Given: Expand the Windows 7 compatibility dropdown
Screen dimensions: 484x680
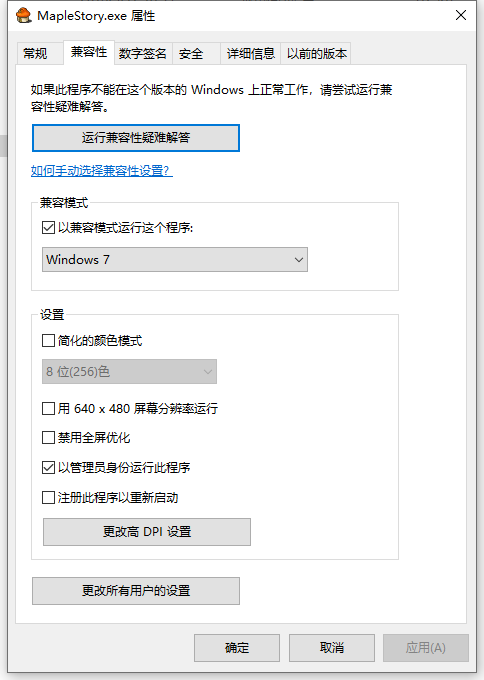Looking at the screenshot, I should pyautogui.click(x=175, y=259).
